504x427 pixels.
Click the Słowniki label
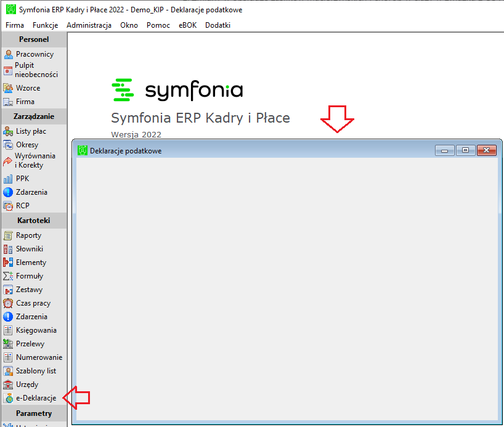30,249
